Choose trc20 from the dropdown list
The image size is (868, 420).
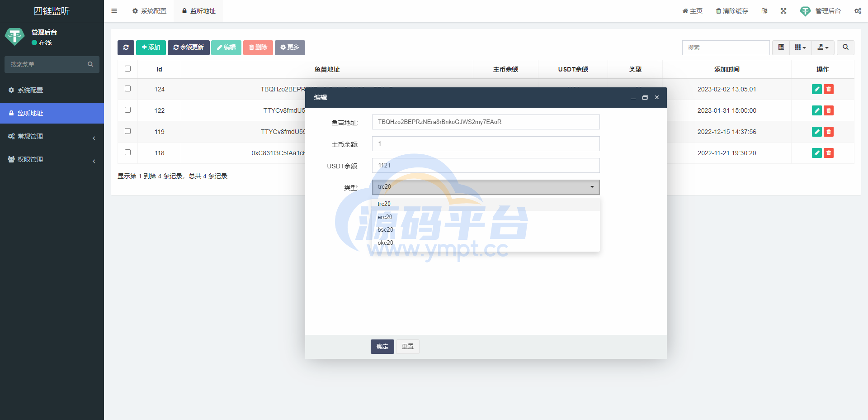486,204
